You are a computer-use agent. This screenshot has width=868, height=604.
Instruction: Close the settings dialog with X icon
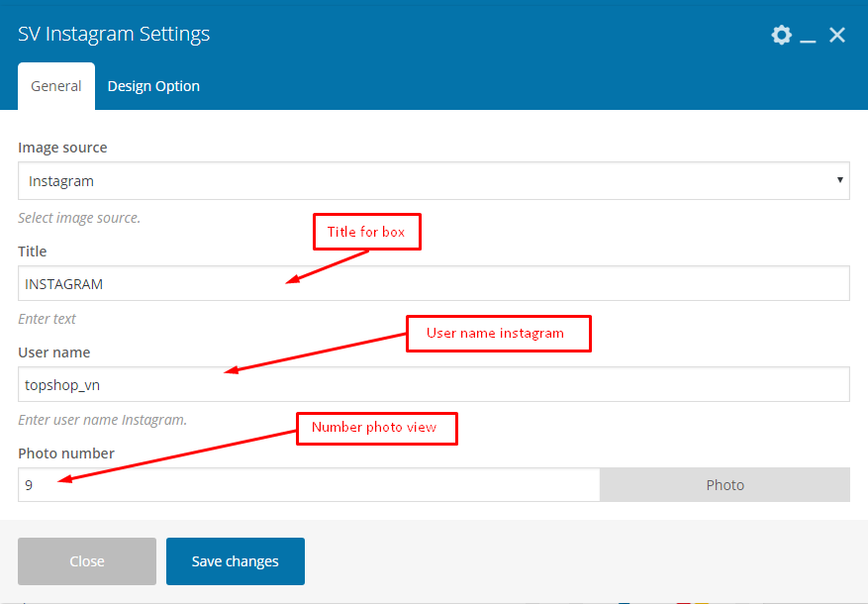[837, 35]
